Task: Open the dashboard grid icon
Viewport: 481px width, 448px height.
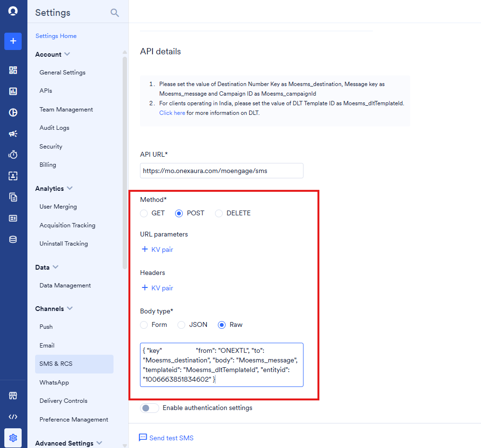Action: pos(13,70)
